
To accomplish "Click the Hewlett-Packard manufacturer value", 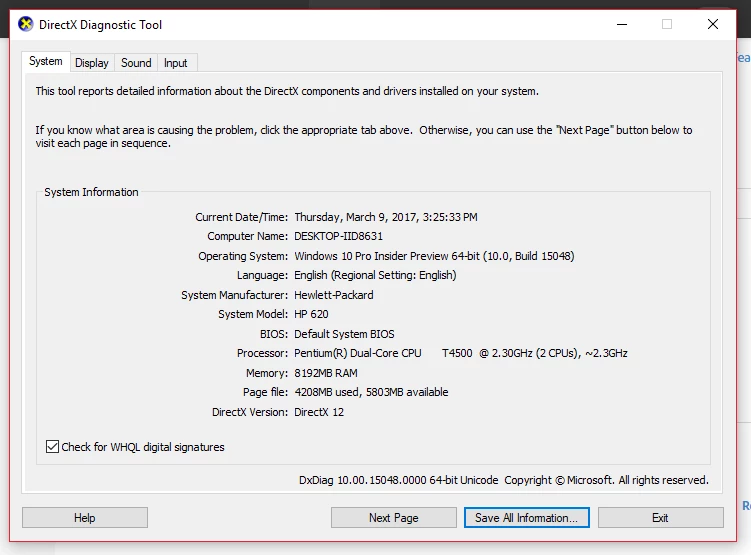I will (x=334, y=295).
